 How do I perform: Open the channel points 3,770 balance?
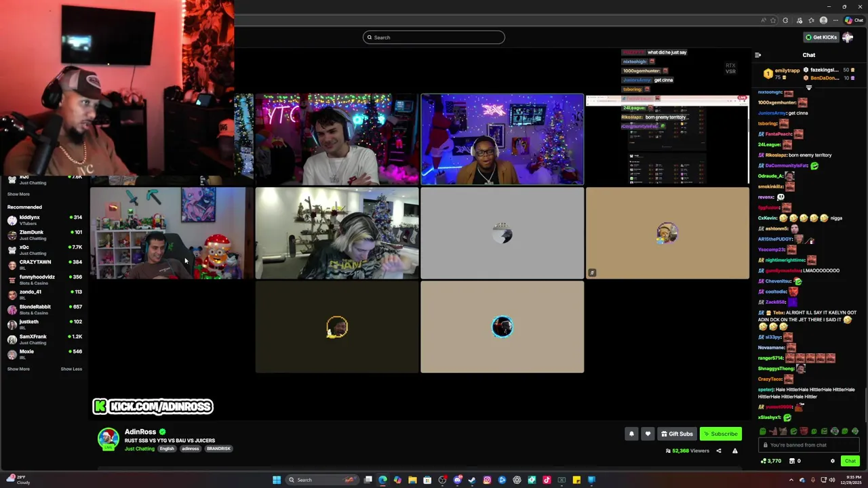click(x=771, y=461)
